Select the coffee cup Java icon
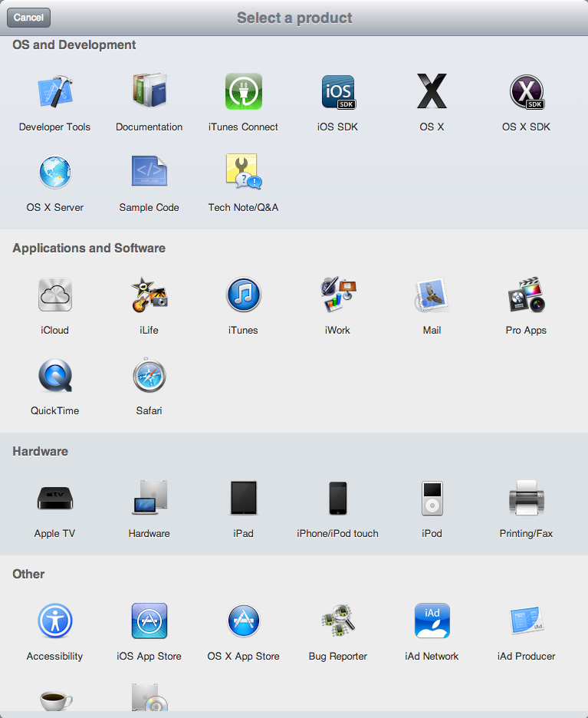The image size is (588, 718). pyautogui.click(x=56, y=700)
